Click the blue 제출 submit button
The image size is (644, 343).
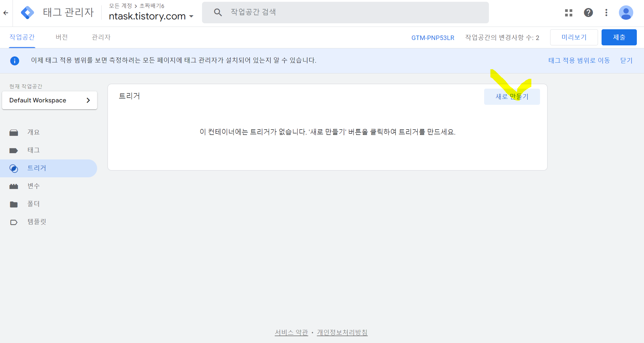pos(619,37)
